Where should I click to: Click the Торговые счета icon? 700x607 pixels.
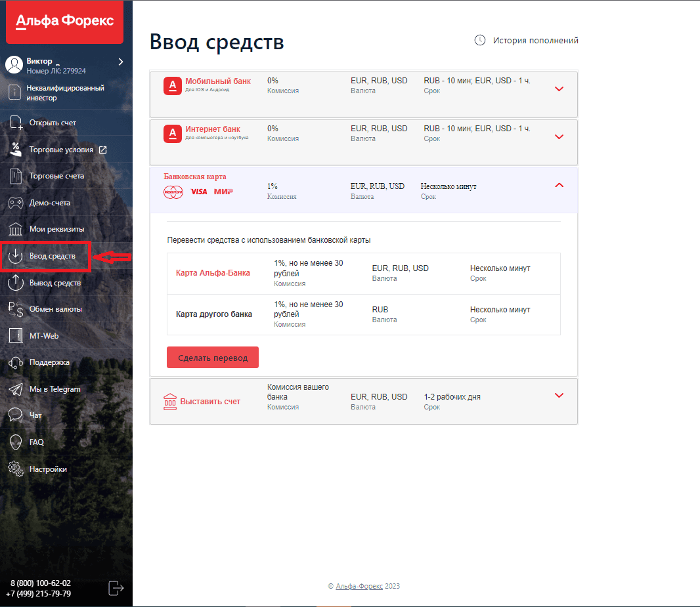[16, 176]
